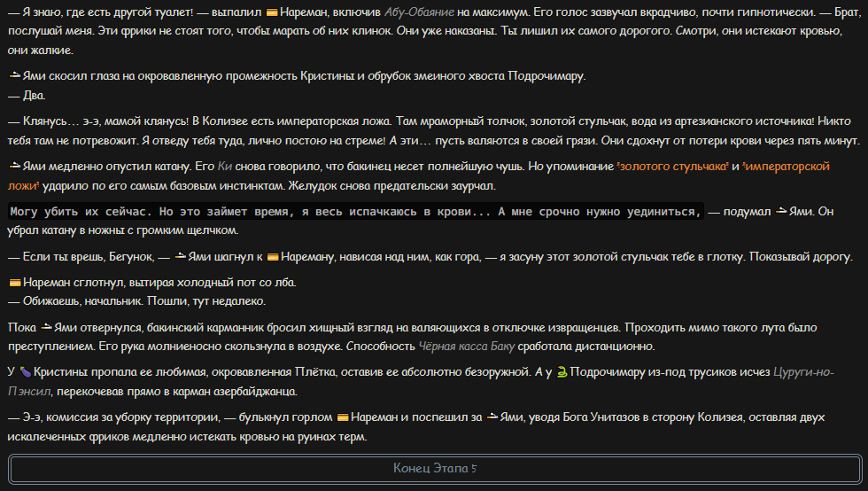
Task: Open 'Чёрная касса Баку' ability link
Action: [x=467, y=347]
